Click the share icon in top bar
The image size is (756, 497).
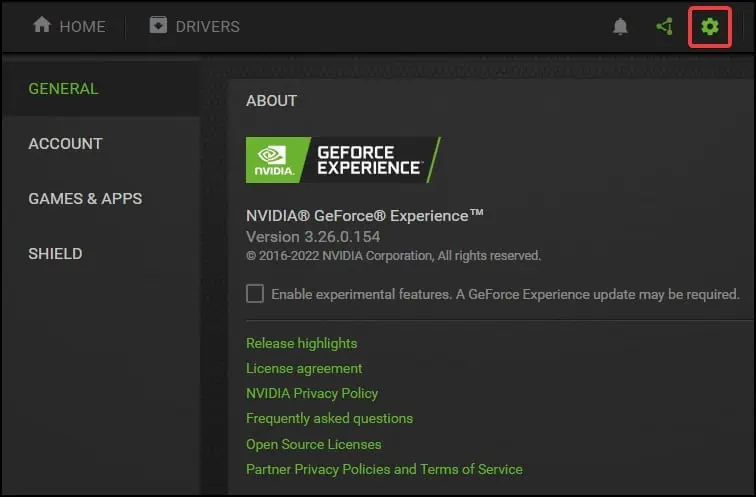point(665,27)
